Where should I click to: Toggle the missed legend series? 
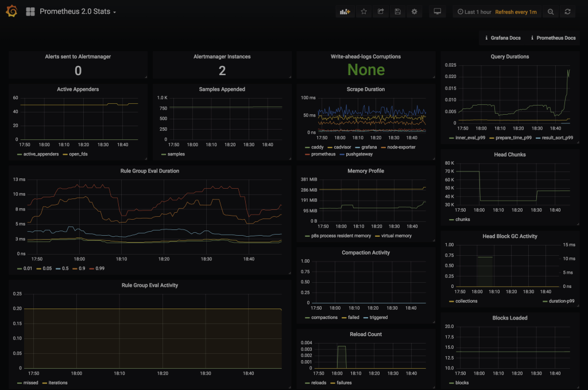(x=31, y=383)
